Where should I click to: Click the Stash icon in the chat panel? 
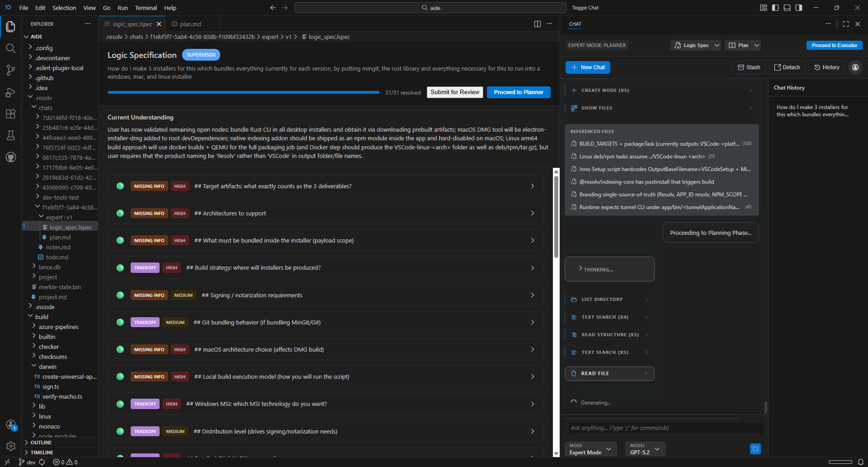point(749,67)
